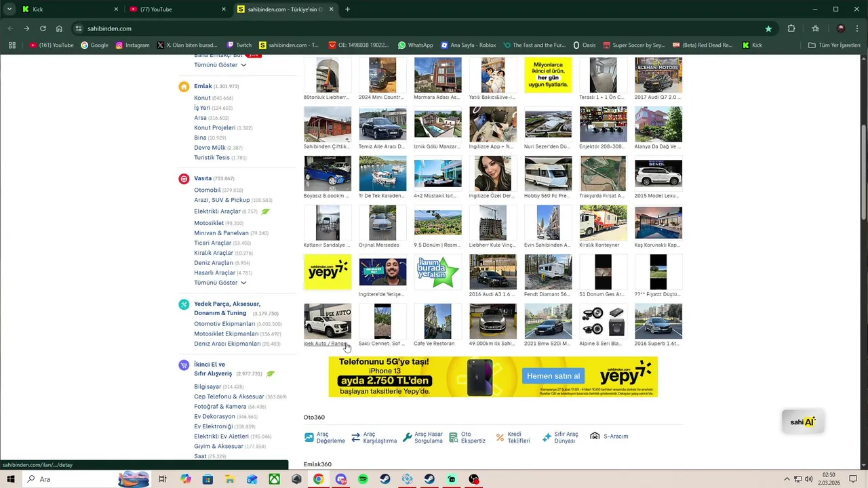The image size is (868, 488).
Task: Open Spotify from the taskbar
Action: click(363, 479)
